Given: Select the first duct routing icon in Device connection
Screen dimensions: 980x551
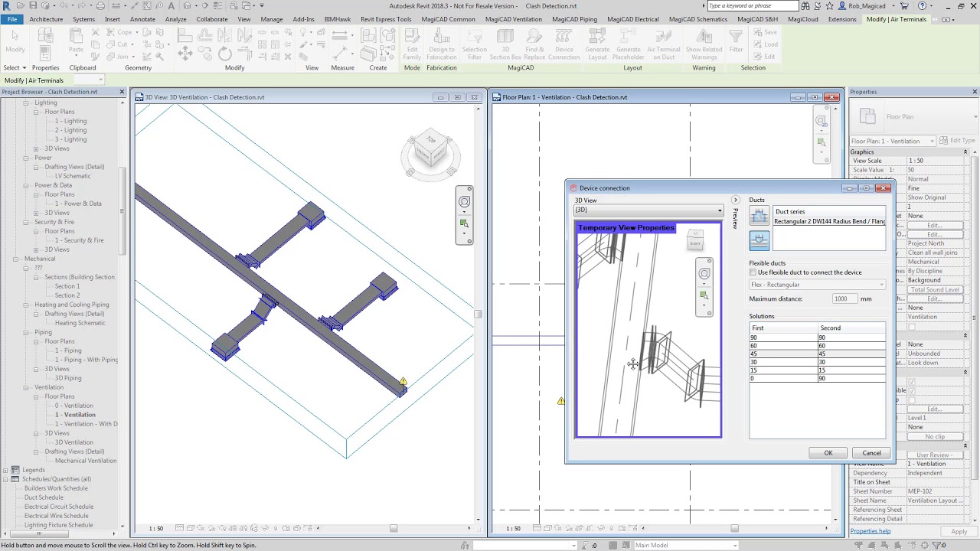Looking at the screenshot, I should [759, 217].
